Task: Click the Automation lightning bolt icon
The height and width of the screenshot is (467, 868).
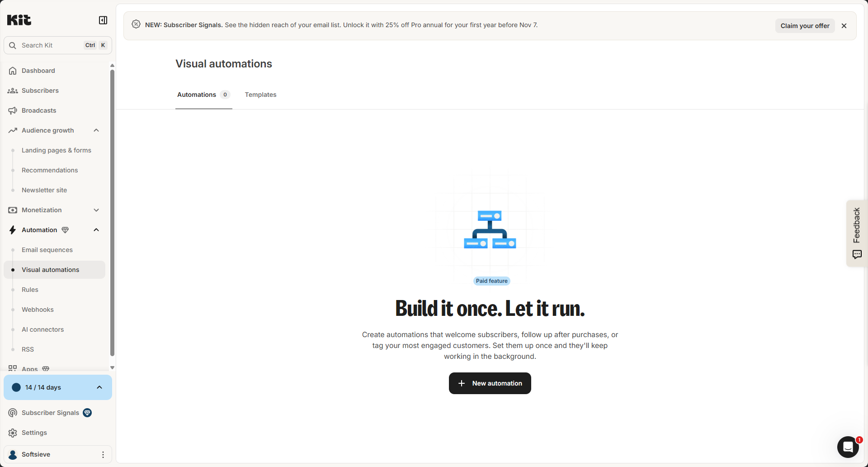Action: click(x=13, y=230)
